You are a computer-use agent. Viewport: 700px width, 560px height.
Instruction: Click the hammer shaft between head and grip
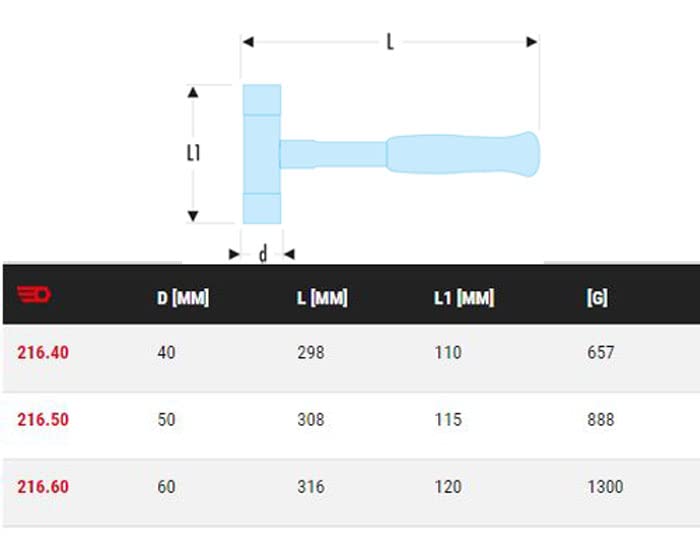pos(333,154)
